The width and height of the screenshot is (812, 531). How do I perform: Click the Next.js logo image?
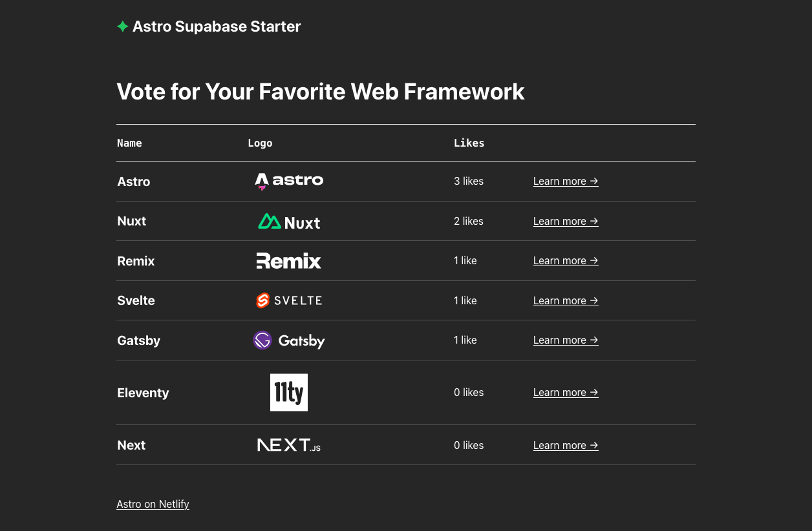coord(289,445)
